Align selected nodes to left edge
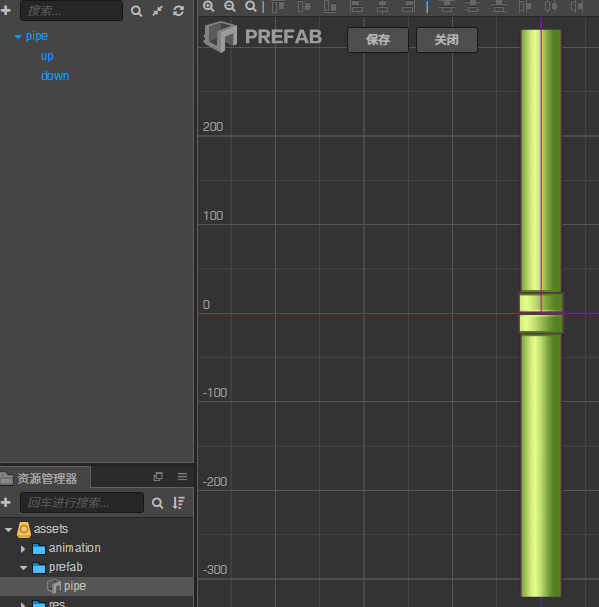The width and height of the screenshot is (599, 607). coord(356,6)
